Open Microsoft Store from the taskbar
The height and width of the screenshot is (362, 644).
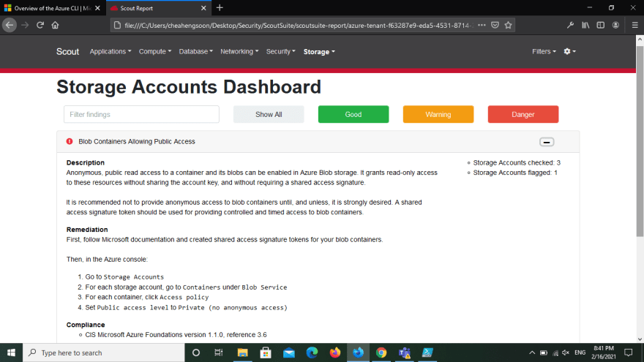[x=266, y=352]
